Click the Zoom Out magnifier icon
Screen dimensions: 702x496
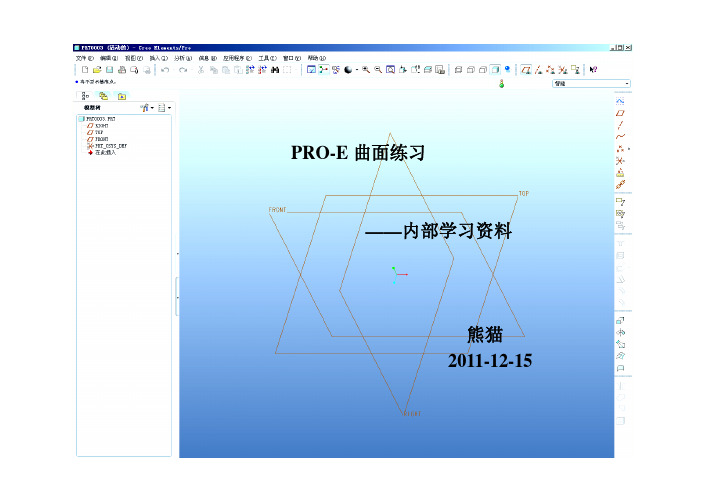378,69
